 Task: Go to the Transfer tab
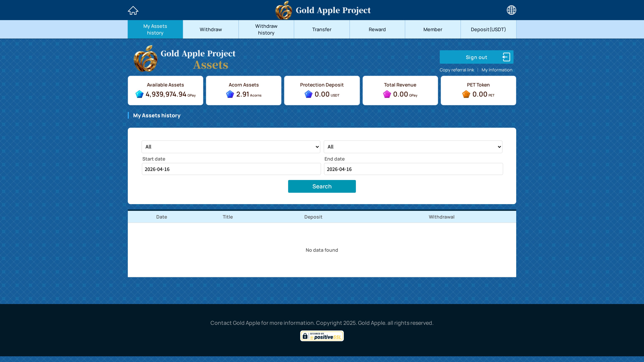322,29
